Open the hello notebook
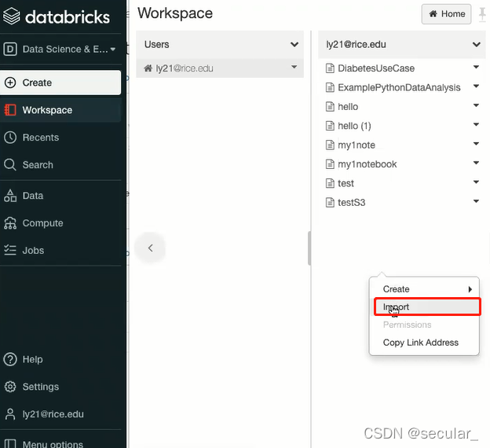 [348, 107]
